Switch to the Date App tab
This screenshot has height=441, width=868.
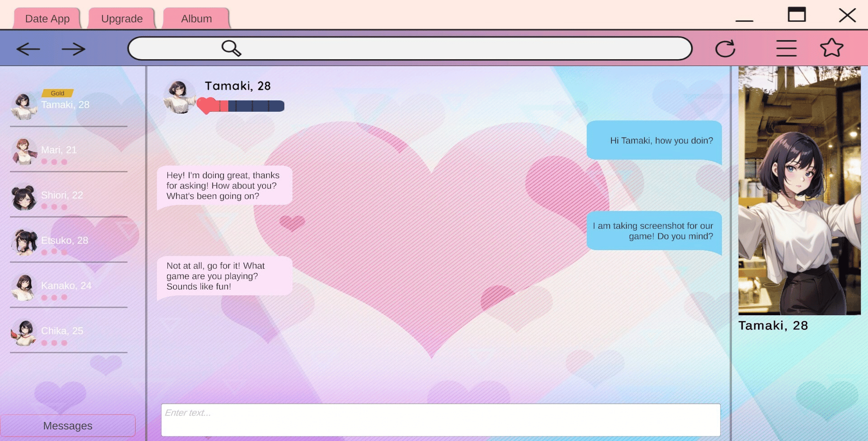(x=47, y=19)
